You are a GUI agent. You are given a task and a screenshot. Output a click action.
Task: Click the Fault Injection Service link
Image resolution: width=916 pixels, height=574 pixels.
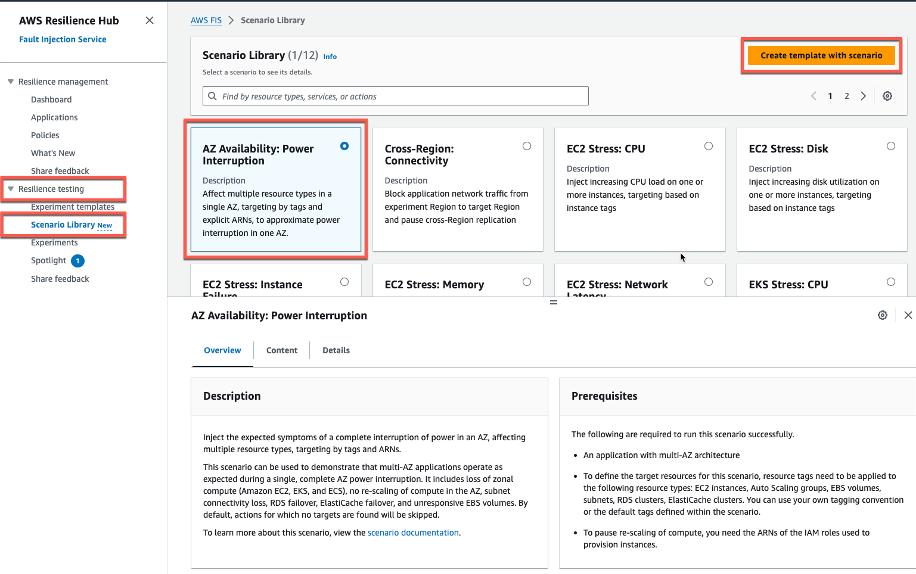63,39
